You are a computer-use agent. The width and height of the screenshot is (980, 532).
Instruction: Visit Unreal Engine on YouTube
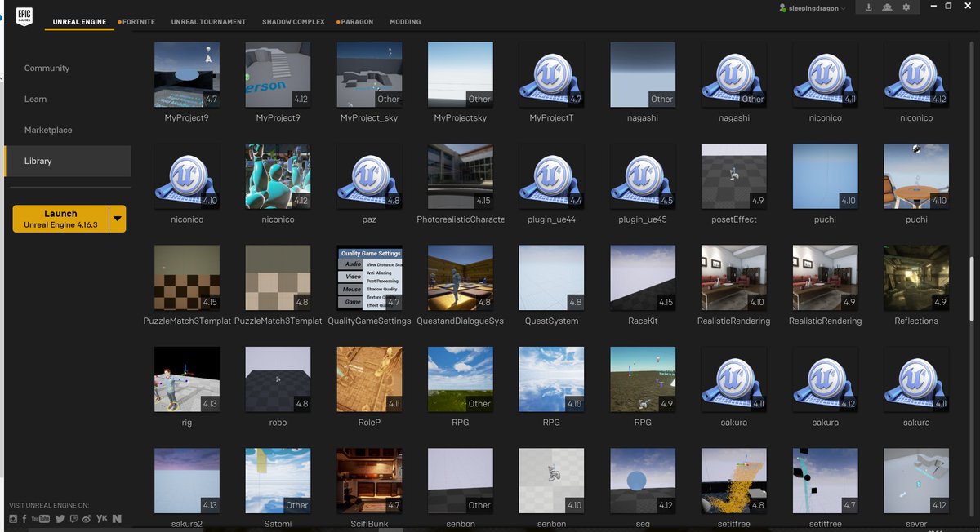click(x=41, y=518)
